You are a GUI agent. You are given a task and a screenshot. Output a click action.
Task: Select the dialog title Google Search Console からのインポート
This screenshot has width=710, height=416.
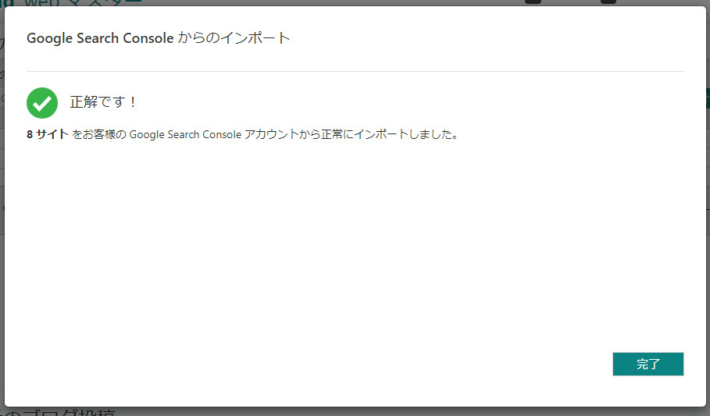point(158,39)
